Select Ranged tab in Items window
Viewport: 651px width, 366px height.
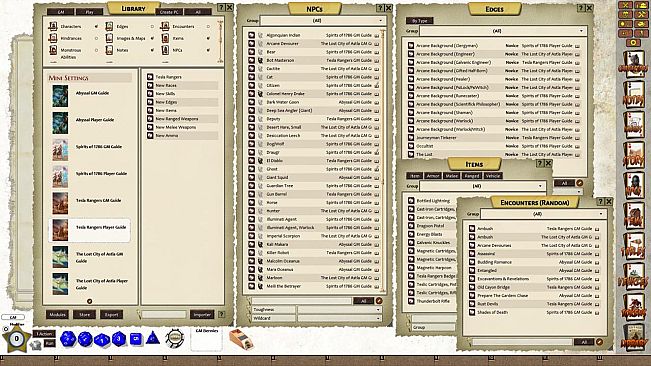pos(472,176)
